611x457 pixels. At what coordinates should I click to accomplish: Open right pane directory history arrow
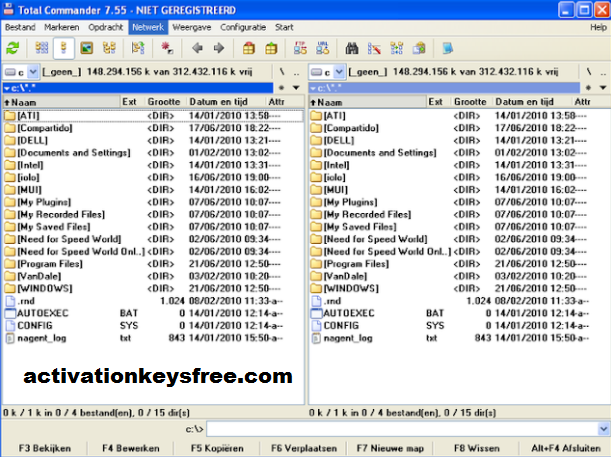(603, 88)
